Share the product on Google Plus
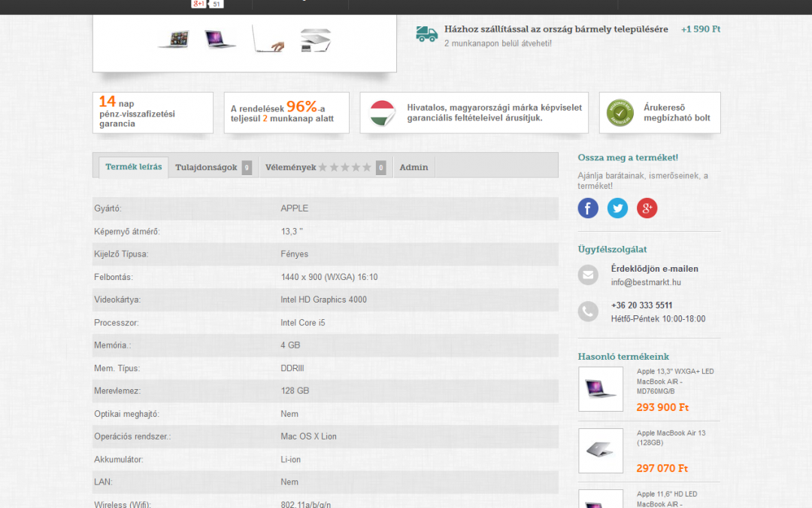Image resolution: width=812 pixels, height=508 pixels. click(647, 208)
